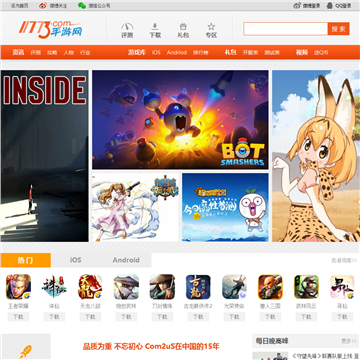Screen dimensions: 360x360
Task: Click 排行榜 link in the nav bar
Action: tap(201, 53)
